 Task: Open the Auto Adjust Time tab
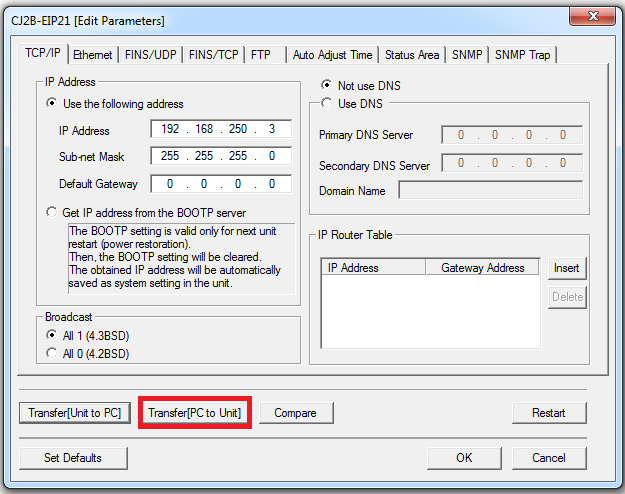click(332, 55)
